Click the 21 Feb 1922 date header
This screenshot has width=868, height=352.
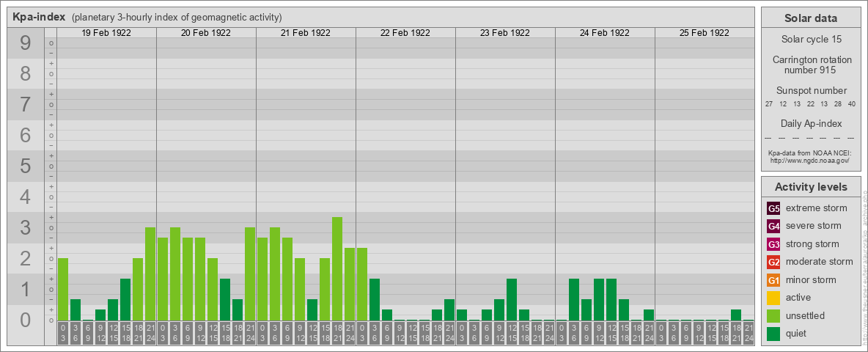(x=306, y=33)
